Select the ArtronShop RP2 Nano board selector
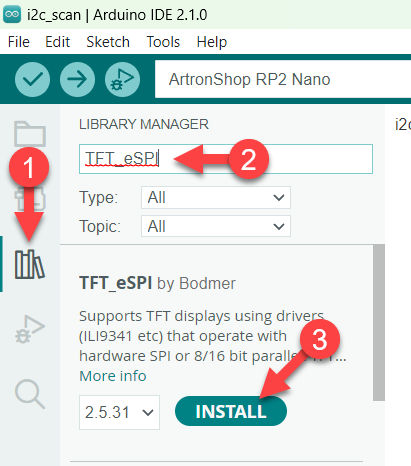This screenshot has height=466, width=411. pos(283,79)
